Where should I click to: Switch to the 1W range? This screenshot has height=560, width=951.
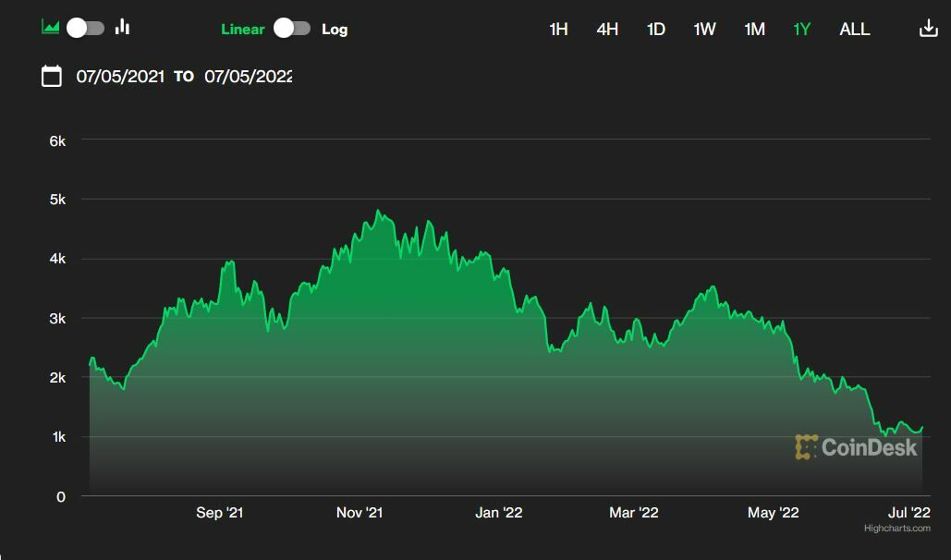[705, 29]
